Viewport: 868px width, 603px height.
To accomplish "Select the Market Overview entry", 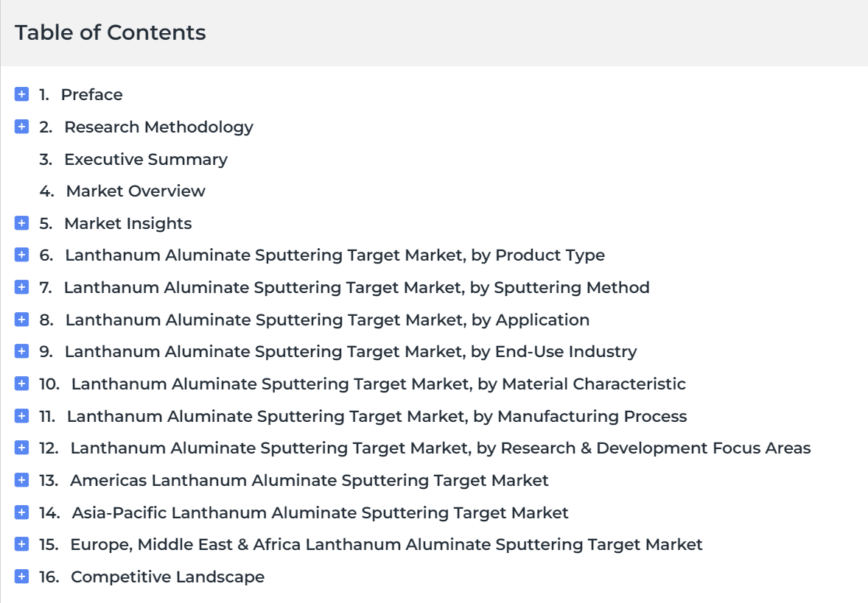I will [136, 191].
